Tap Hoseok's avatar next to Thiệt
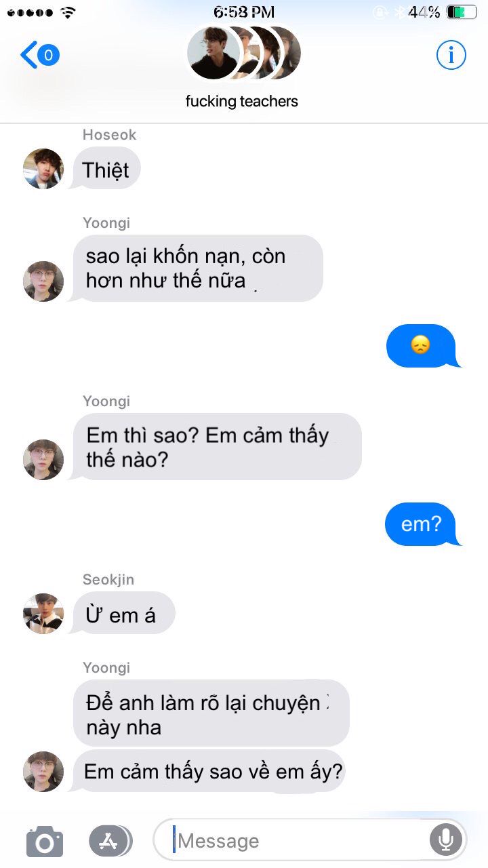This screenshot has height=868, width=488. point(43,168)
